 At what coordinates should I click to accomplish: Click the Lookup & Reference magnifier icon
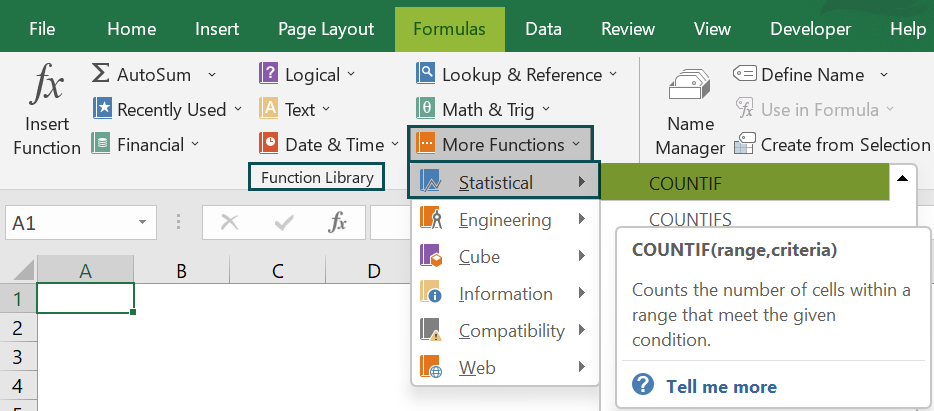coord(426,74)
